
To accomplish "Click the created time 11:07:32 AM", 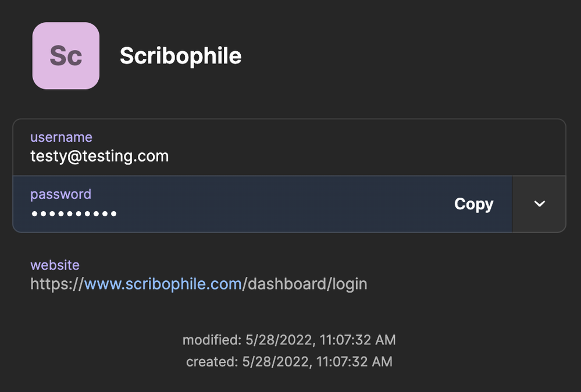I will (354, 362).
